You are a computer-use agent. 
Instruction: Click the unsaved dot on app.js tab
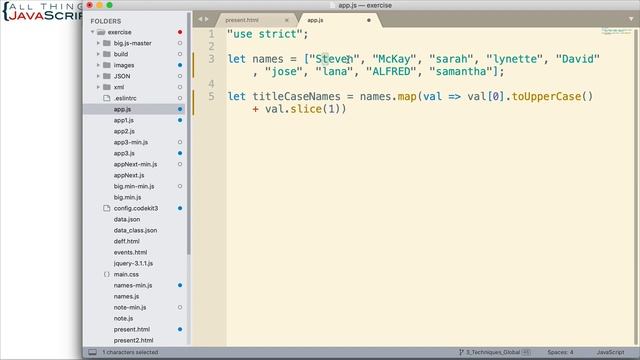pos(369,20)
